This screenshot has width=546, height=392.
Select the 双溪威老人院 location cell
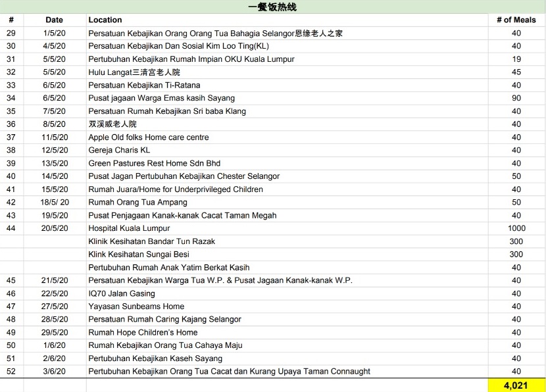point(112,124)
